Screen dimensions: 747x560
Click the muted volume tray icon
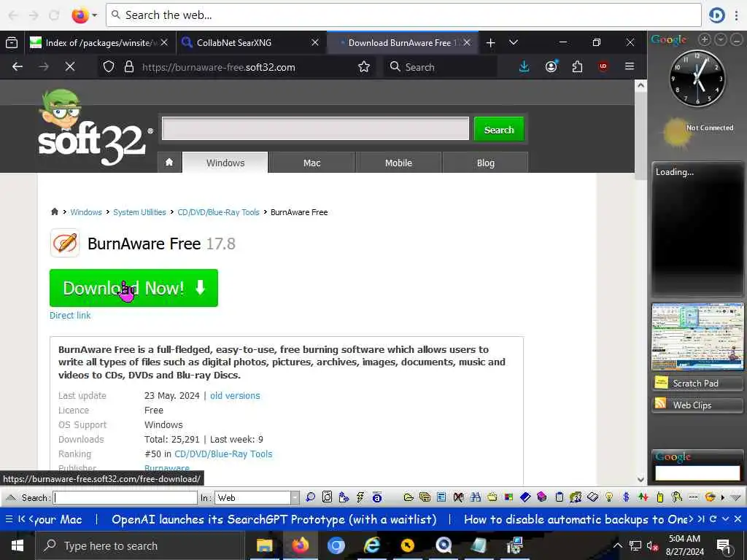pyautogui.click(x=652, y=546)
